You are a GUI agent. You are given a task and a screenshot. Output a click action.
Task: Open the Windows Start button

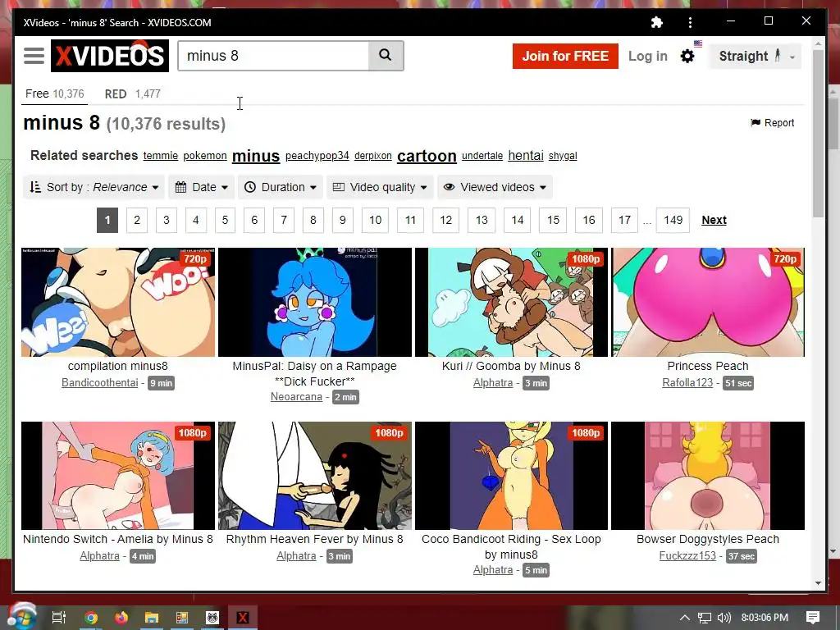point(21,617)
